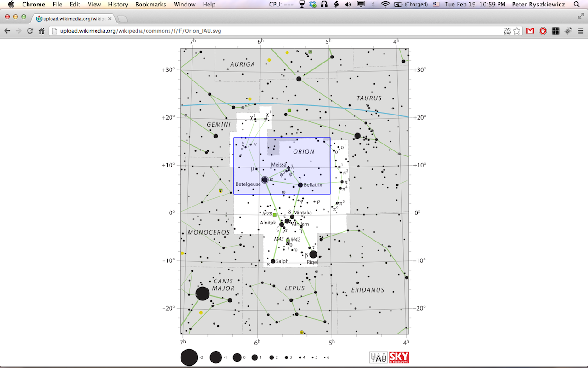This screenshot has width=588, height=368.
Task: Click the Meissa star label
Action: coord(278,164)
